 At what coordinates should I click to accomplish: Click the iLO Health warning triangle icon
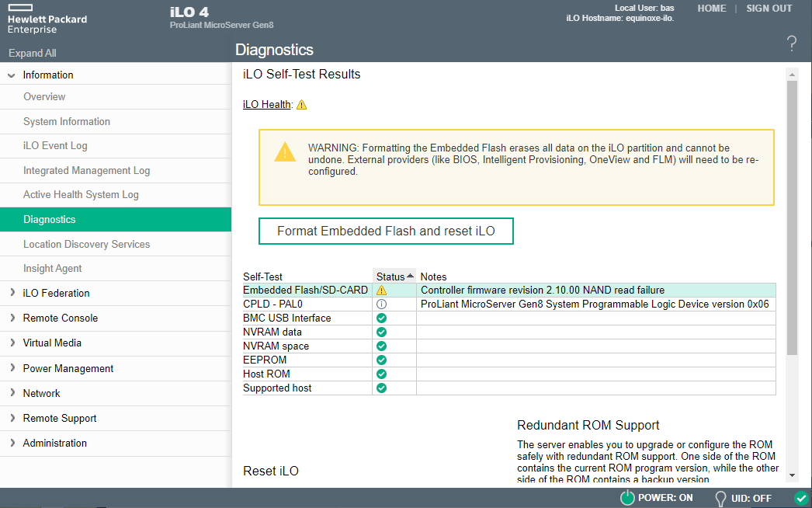coord(301,103)
